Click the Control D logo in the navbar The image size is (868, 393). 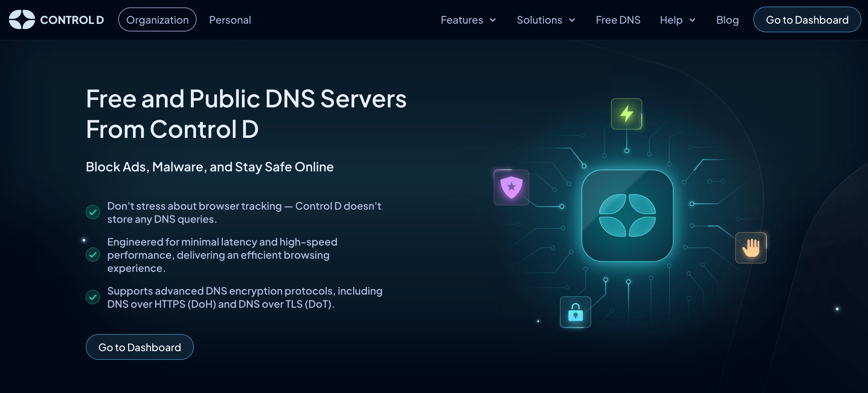pyautogui.click(x=57, y=19)
